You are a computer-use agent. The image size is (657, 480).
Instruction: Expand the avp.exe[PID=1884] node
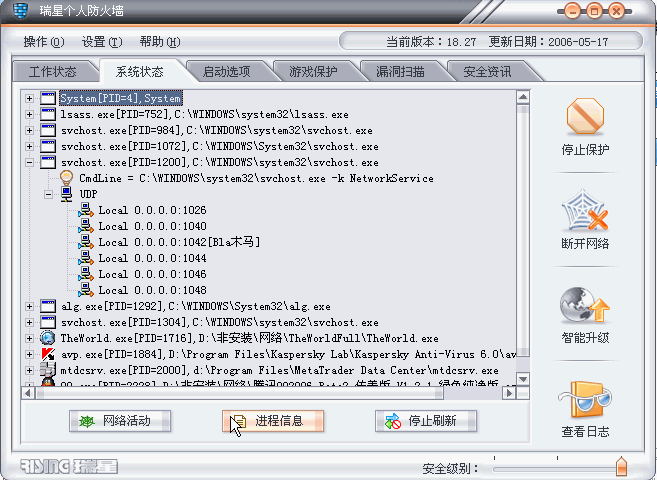coord(29,354)
